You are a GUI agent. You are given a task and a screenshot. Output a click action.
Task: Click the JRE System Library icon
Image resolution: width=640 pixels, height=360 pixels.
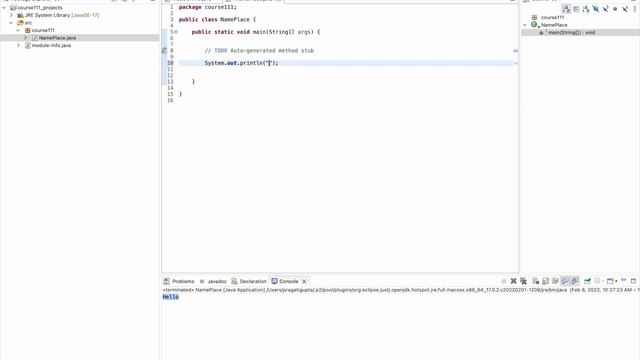20,15
